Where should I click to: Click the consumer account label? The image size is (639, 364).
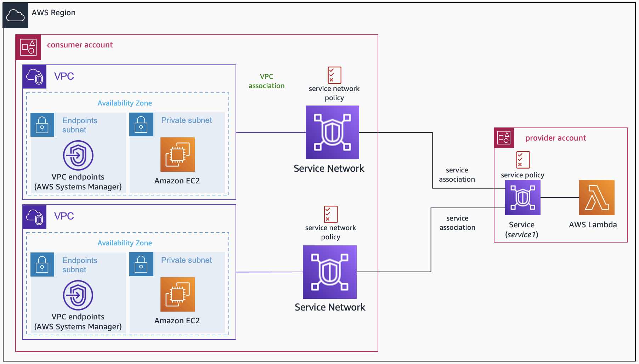click(80, 45)
